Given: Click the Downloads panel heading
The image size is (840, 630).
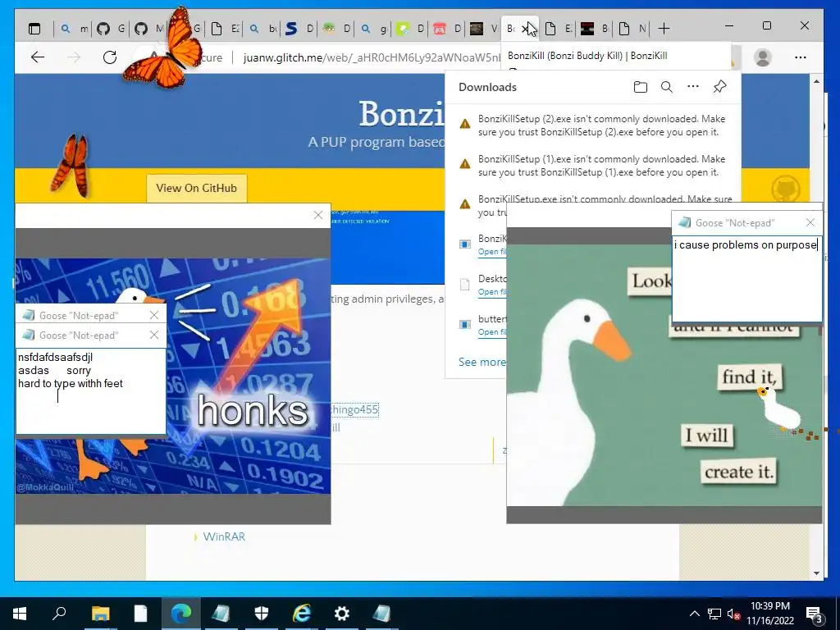Looking at the screenshot, I should tap(487, 87).
